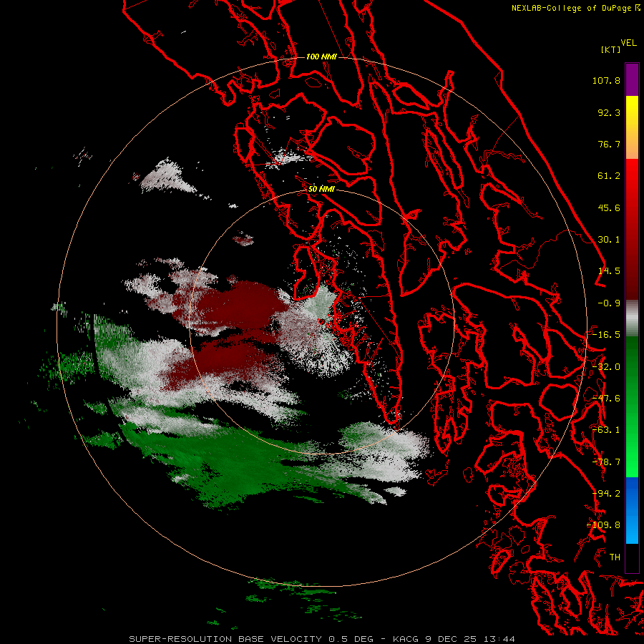Select the yellow segment of velocity scale

[x=632, y=127]
